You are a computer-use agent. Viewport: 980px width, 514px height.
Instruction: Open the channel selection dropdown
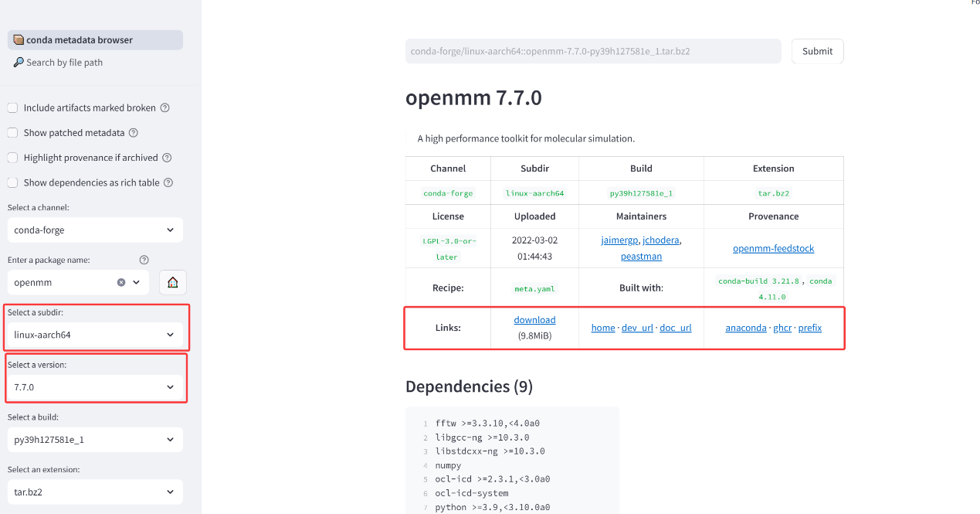95,230
